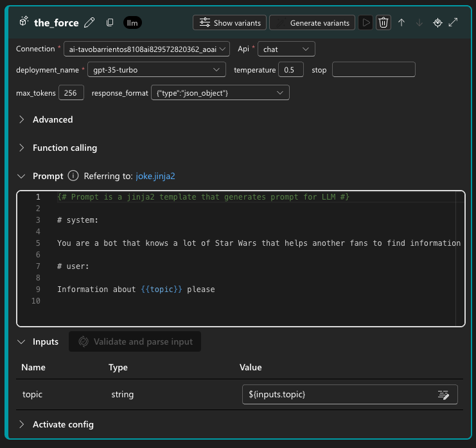Click the Value column header

(x=251, y=367)
